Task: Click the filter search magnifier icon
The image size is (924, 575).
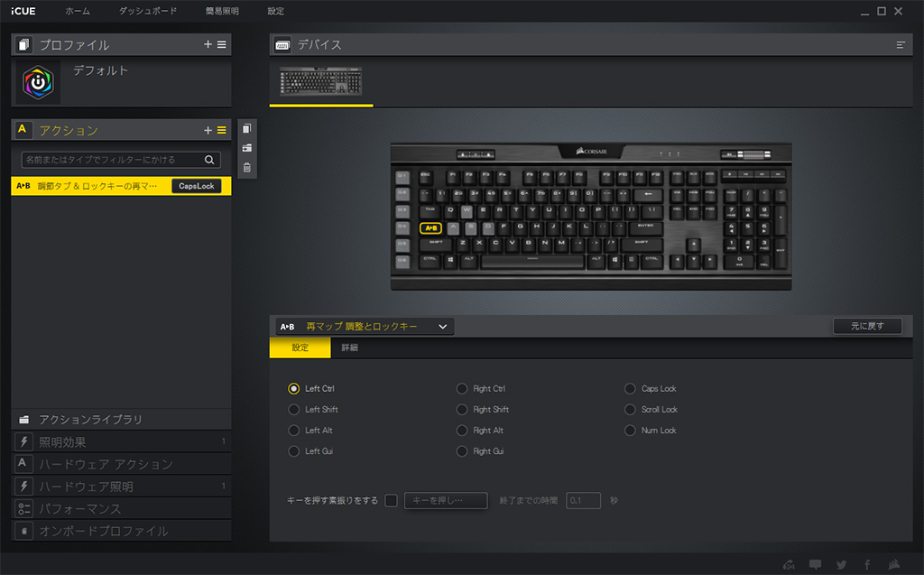Action: point(209,160)
